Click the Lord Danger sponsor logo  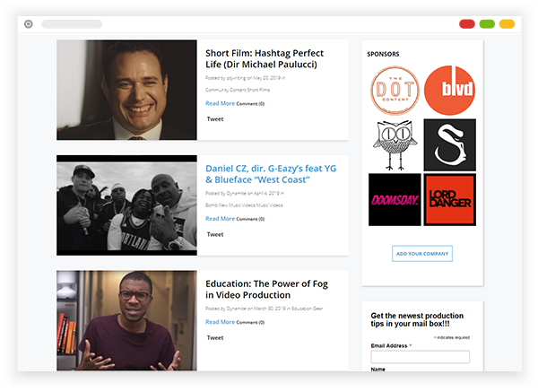click(x=450, y=200)
